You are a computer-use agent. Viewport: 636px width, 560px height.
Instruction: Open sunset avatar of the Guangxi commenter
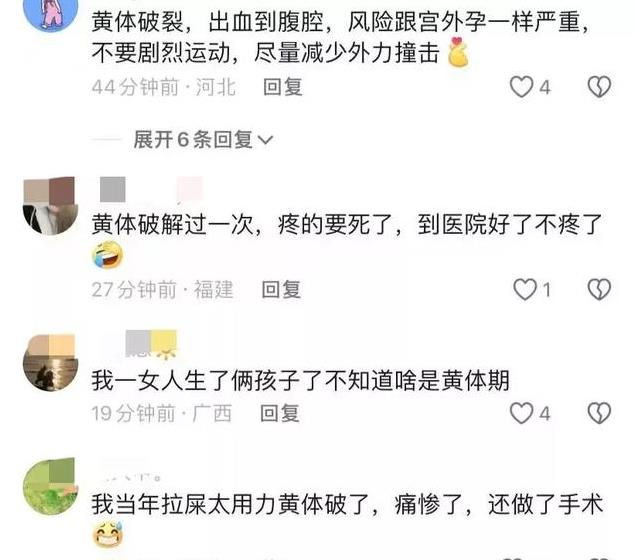pos(51,363)
